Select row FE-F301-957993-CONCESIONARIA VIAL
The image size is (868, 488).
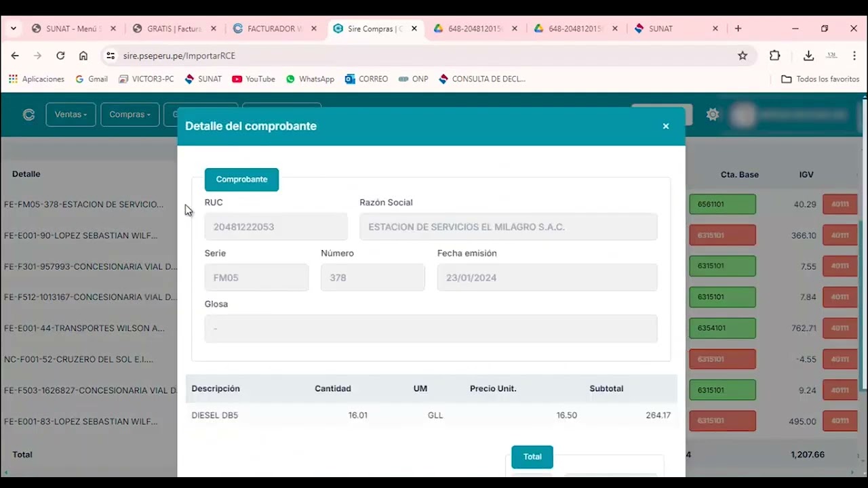click(90, 266)
